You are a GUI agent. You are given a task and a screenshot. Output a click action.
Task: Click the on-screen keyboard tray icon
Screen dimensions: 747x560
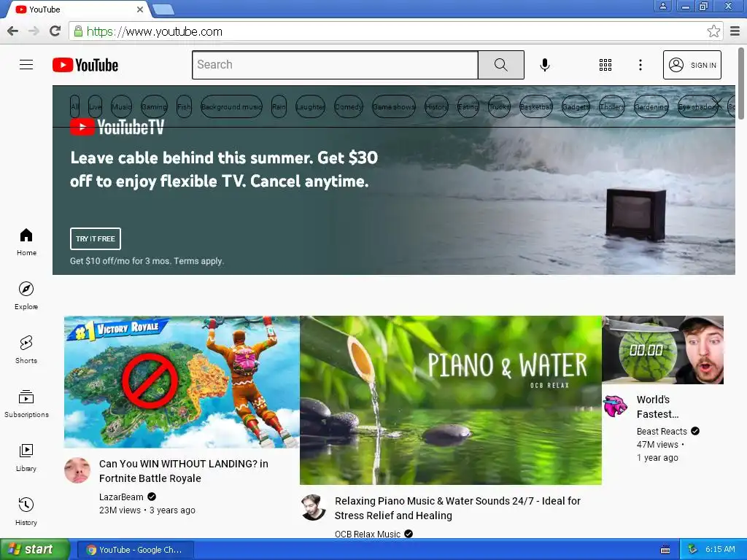point(665,550)
